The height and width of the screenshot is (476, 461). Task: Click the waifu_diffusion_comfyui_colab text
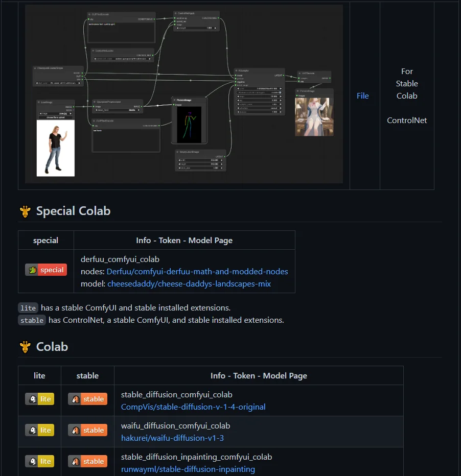pos(175,426)
